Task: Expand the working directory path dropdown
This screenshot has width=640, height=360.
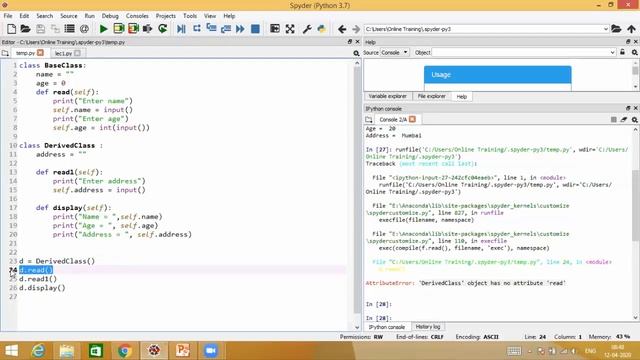Action: pos(606,29)
